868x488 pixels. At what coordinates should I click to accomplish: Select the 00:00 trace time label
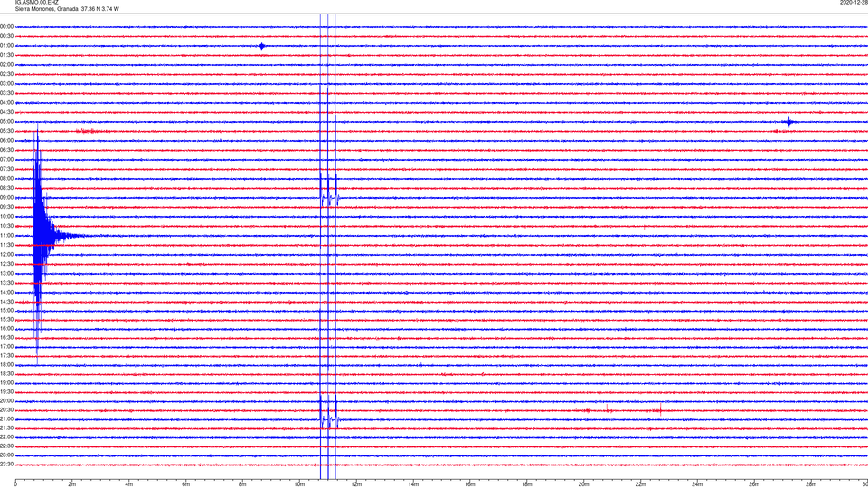6,26
